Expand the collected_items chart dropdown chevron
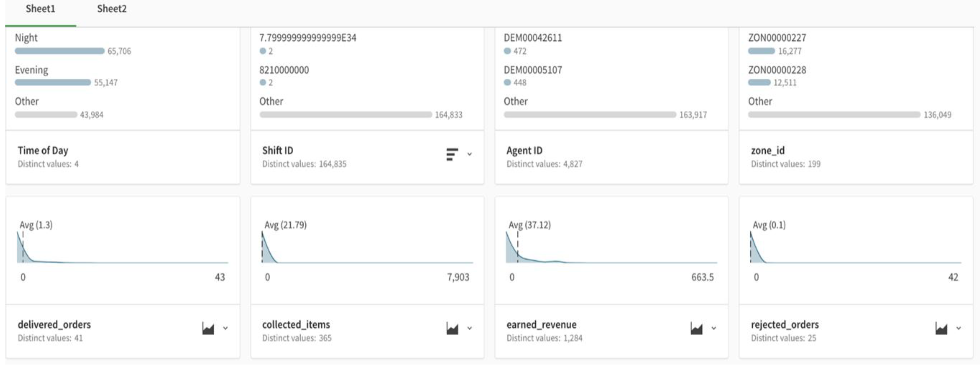 469,329
